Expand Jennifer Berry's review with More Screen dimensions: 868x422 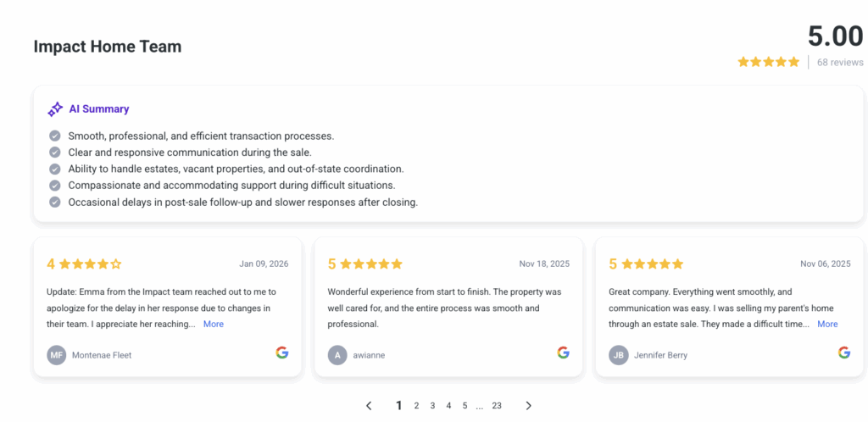click(x=827, y=324)
